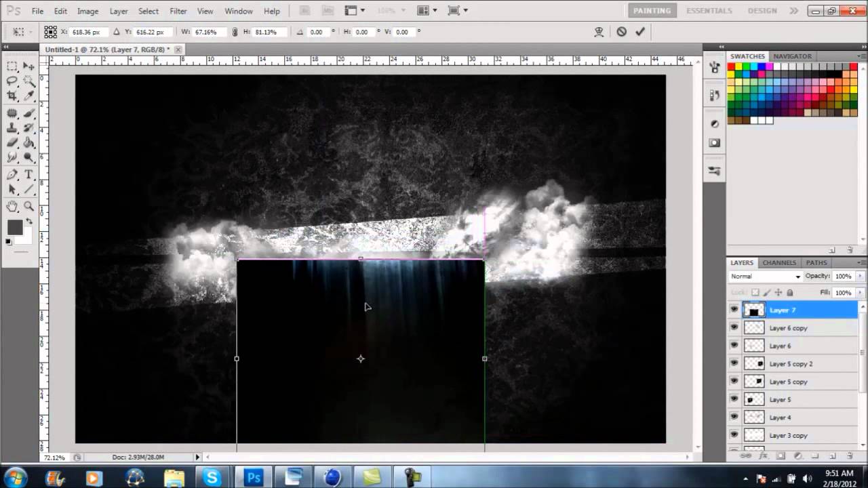Hide Layer 5 visibility eye
The image size is (868, 488).
[x=734, y=399]
